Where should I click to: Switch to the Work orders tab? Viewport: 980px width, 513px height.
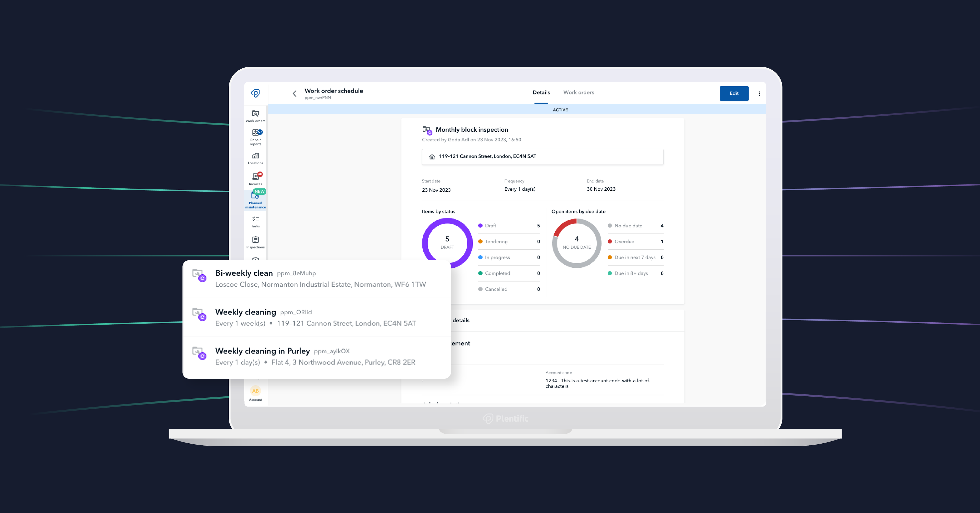tap(578, 92)
